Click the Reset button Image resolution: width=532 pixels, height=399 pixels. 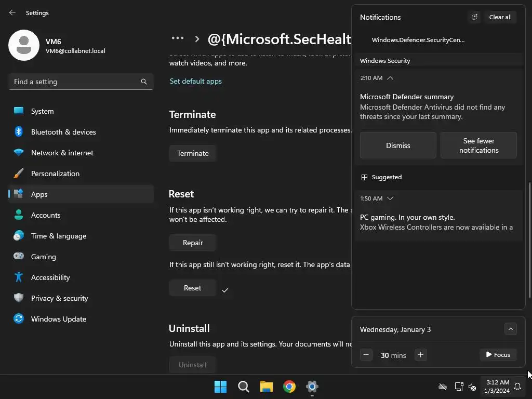click(193, 288)
